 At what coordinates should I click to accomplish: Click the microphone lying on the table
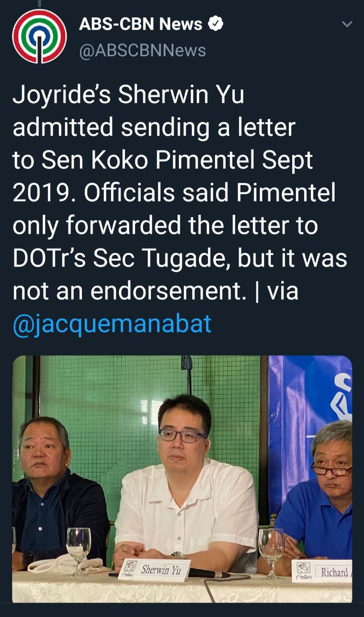207,573
